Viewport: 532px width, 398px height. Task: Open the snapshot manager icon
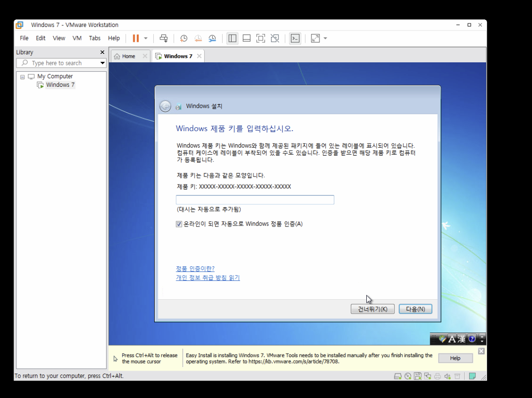click(213, 38)
